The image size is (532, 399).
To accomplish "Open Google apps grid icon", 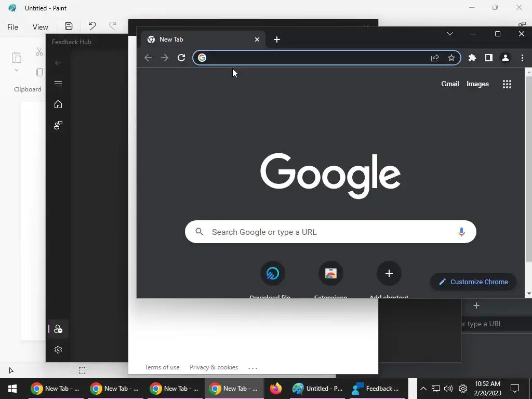I will [x=507, y=84].
